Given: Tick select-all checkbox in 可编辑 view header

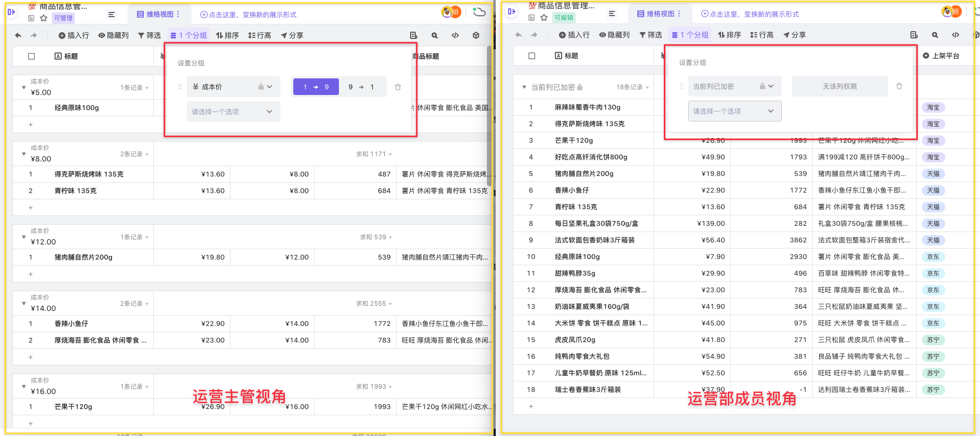Looking at the screenshot, I should 532,56.
